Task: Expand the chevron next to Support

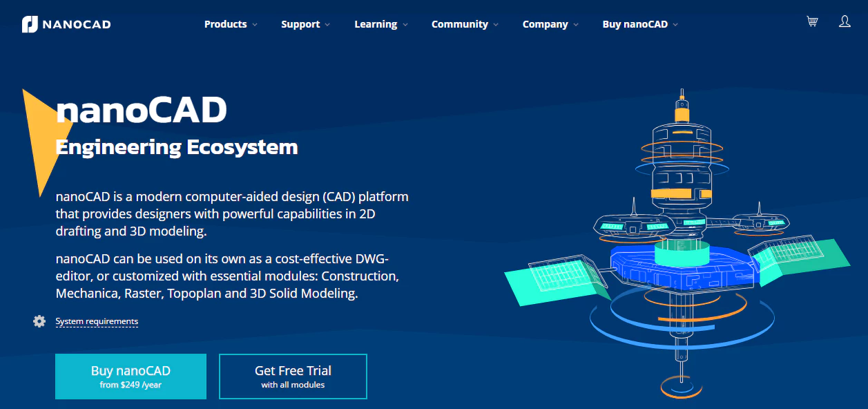Action: pos(327,25)
